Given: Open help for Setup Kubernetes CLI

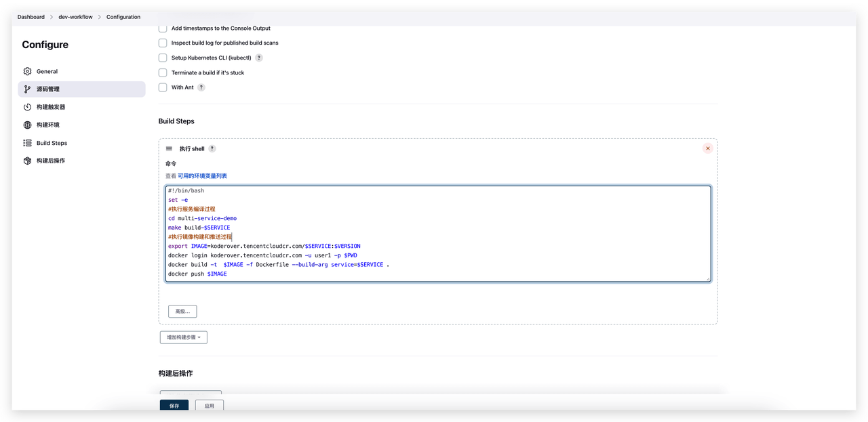Looking at the screenshot, I should click(259, 58).
